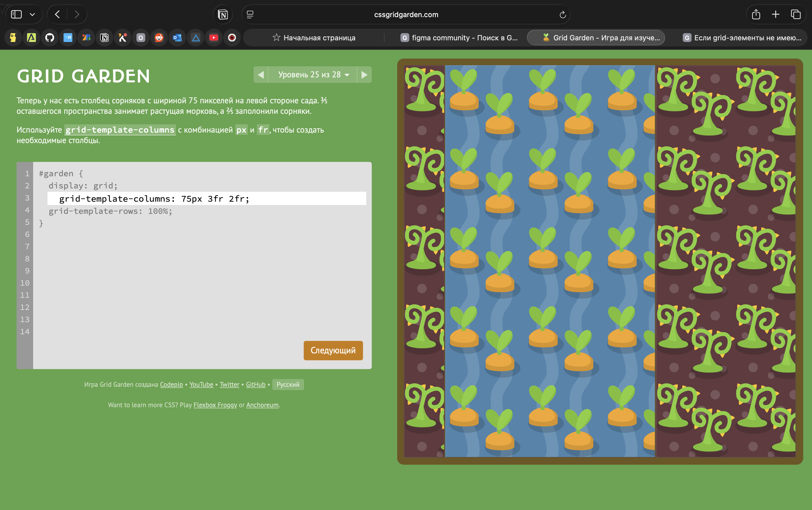Click the Share icon in toolbar
The width and height of the screenshot is (812, 510).
[x=756, y=14]
